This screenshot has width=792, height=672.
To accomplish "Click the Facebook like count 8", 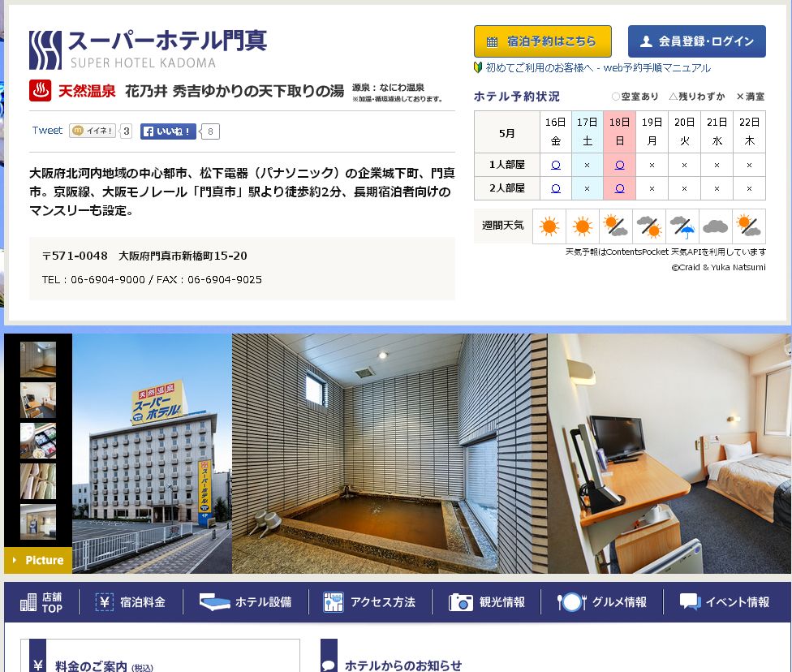I will click(211, 131).
